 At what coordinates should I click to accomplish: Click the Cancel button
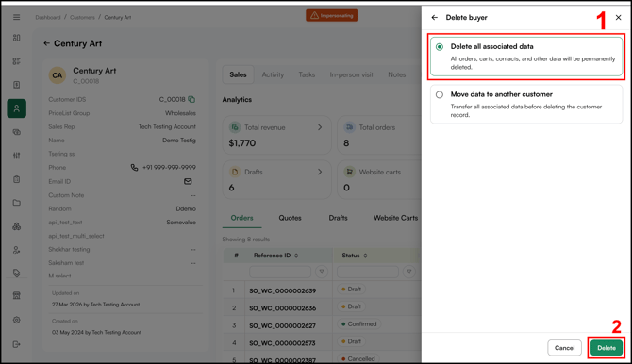pyautogui.click(x=564, y=347)
